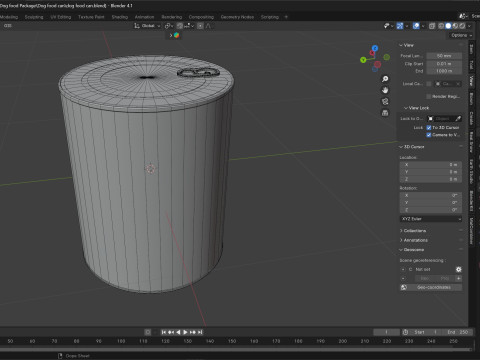The height and width of the screenshot is (360, 480).
Task: Click plus button beside Geo/Proj fields
Action: (x=459, y=278)
